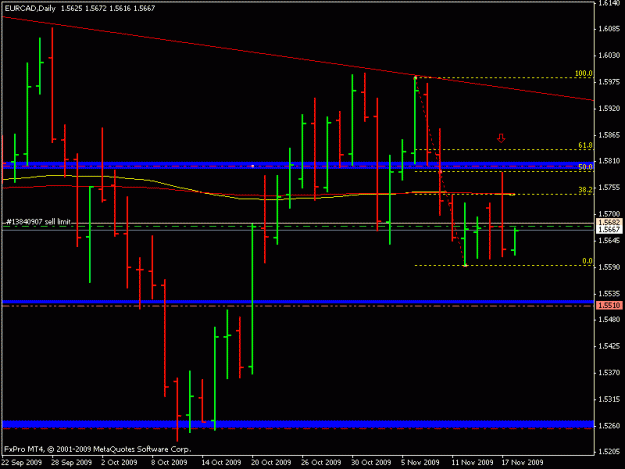625x469 pixels.
Task: Click the 1.5480 price scale value
Action: coord(609,320)
